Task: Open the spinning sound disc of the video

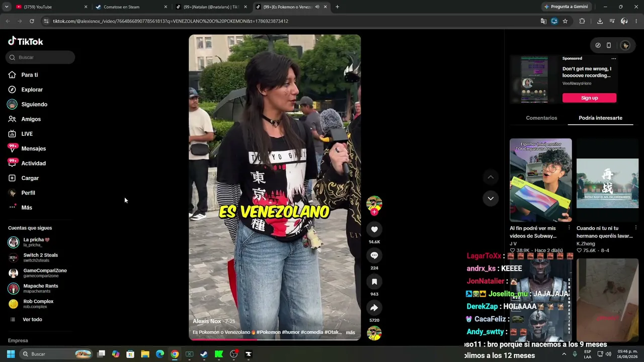Action: click(374, 333)
